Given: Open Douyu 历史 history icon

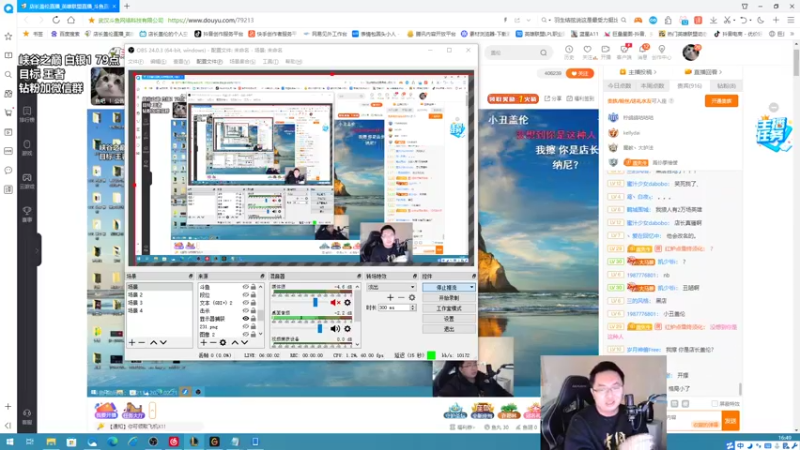Looking at the screenshot, I should tap(569, 52).
